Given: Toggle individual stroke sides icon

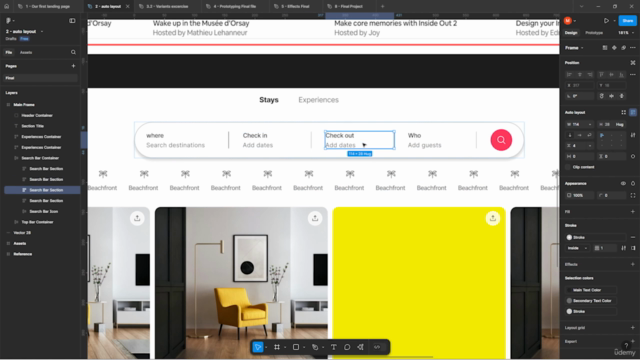Looking at the screenshot, I should [633, 248].
